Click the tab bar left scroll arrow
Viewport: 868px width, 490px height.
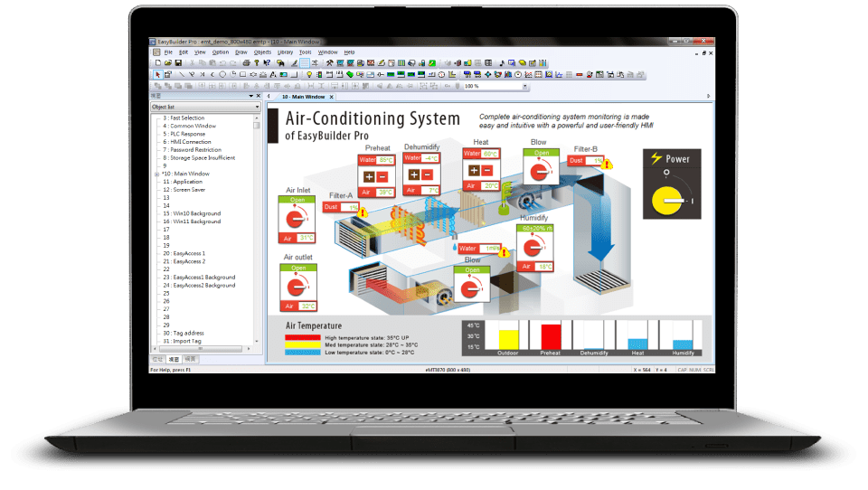(269, 97)
